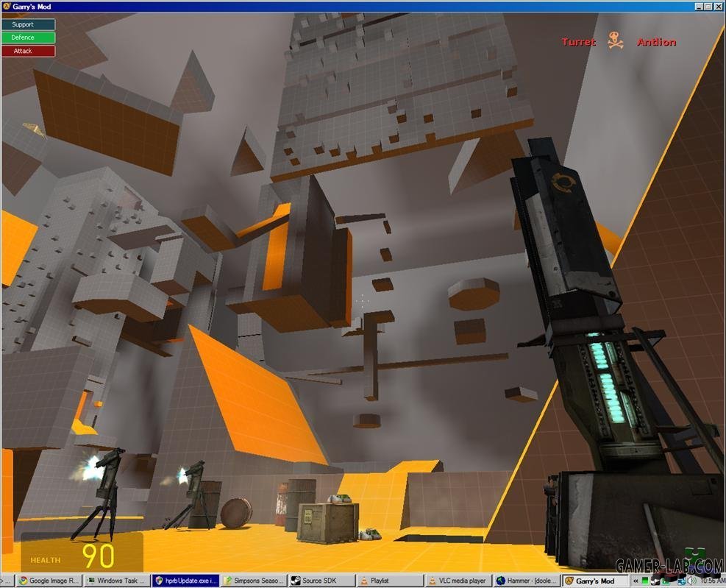Click the Chrome icon on Google Image taskbar item
The image size is (726, 588).
point(23,581)
